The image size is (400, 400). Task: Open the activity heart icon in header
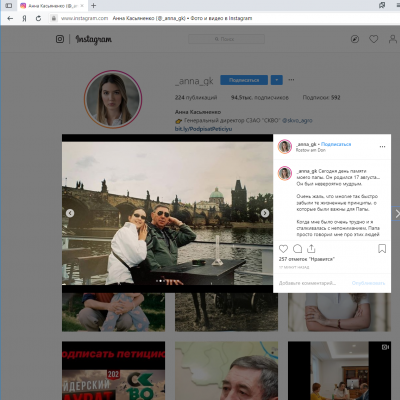[374, 39]
